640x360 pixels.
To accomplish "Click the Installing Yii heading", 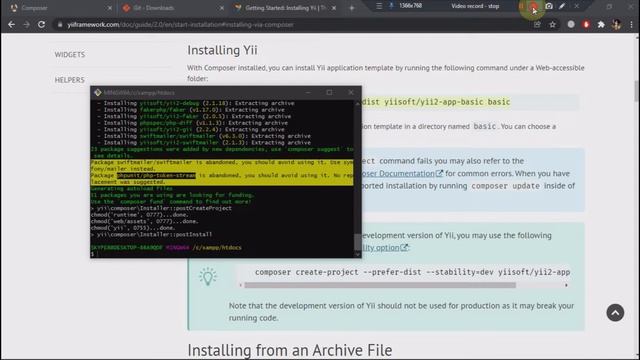I will [222, 50].
